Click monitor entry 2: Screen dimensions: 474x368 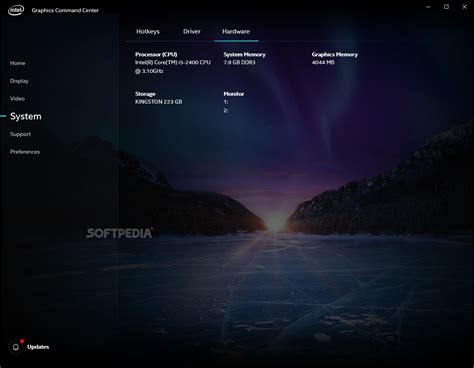(226, 110)
